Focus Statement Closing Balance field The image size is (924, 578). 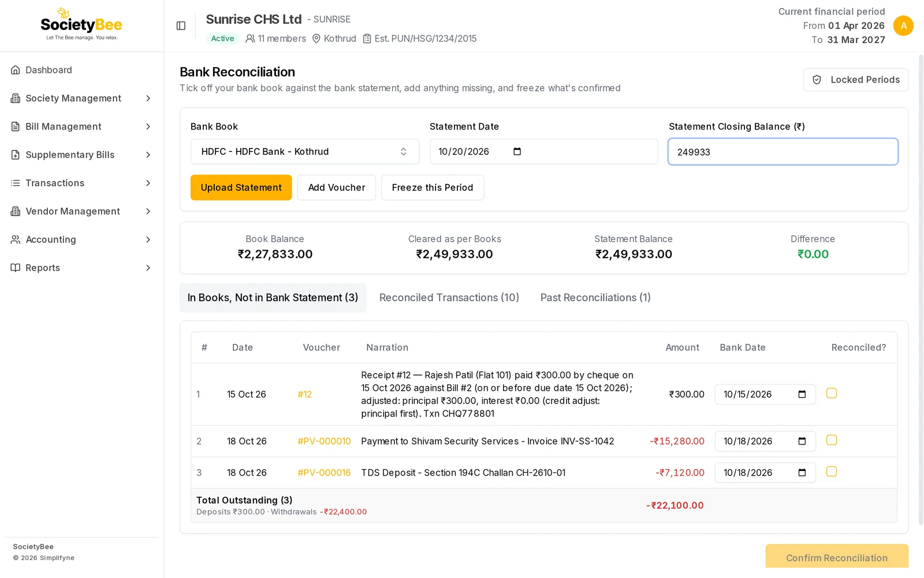coord(783,152)
